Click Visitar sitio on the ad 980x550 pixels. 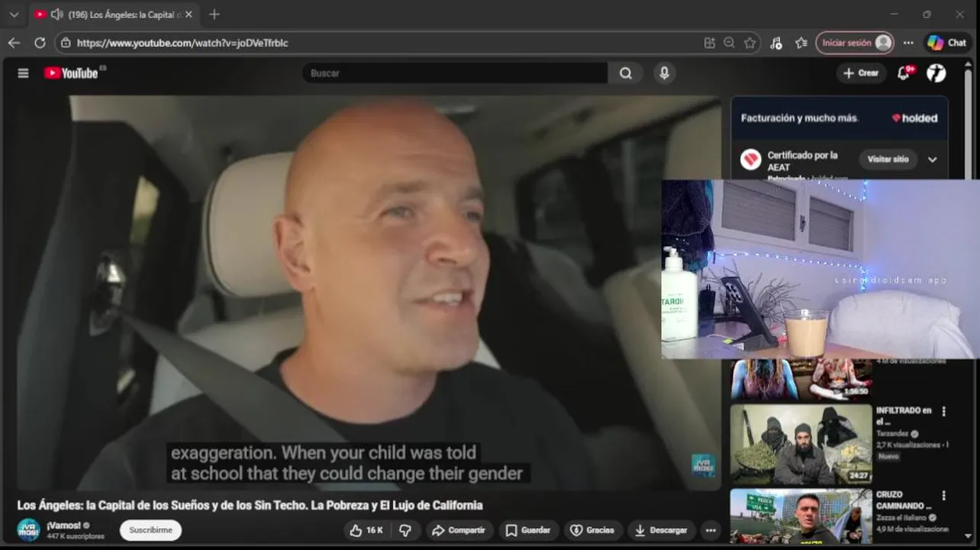(x=888, y=160)
